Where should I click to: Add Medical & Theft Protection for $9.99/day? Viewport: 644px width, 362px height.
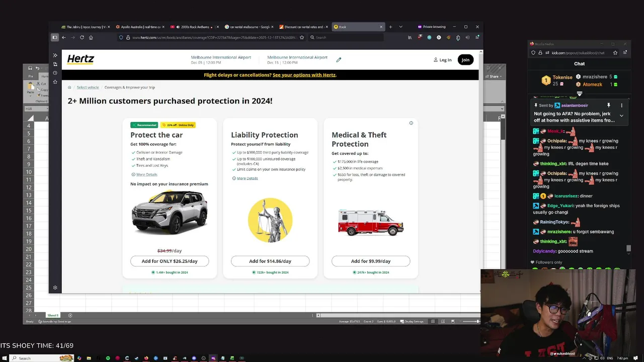371,261
